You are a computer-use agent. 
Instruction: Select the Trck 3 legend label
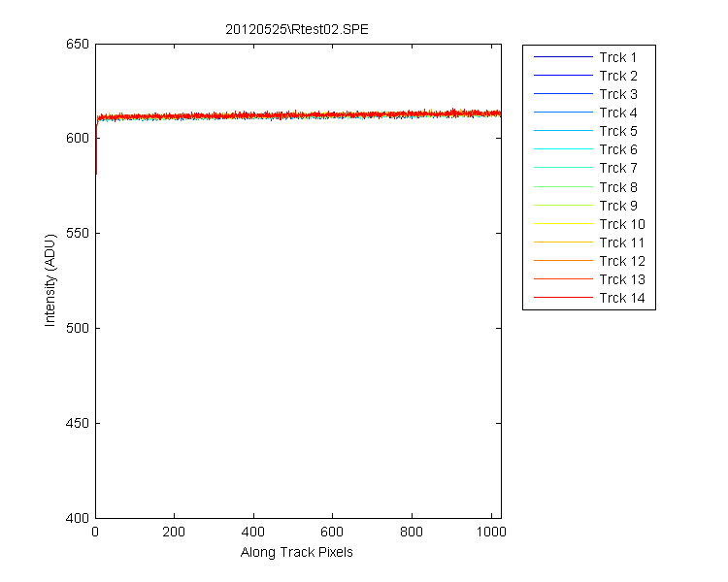point(618,94)
